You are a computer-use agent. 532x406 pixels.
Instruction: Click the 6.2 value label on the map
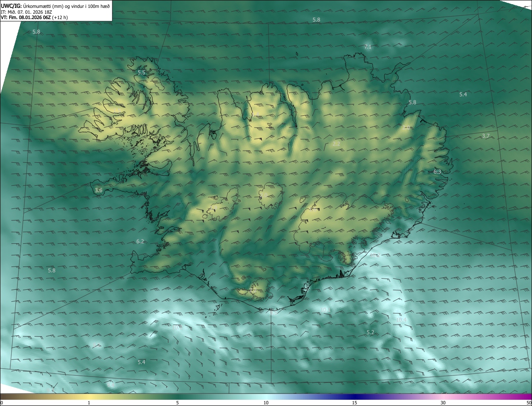coord(140,242)
